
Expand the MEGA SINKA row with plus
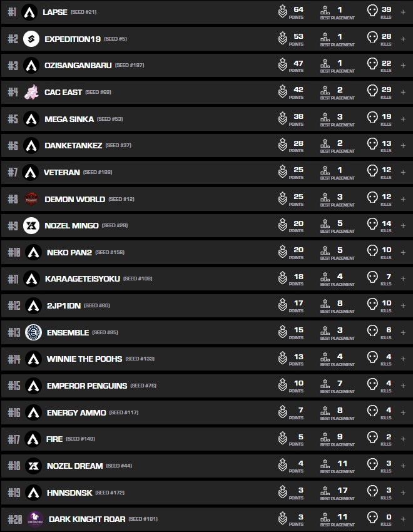pos(403,118)
